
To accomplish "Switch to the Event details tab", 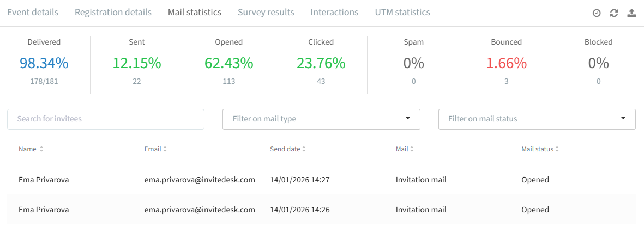I will (x=33, y=13).
